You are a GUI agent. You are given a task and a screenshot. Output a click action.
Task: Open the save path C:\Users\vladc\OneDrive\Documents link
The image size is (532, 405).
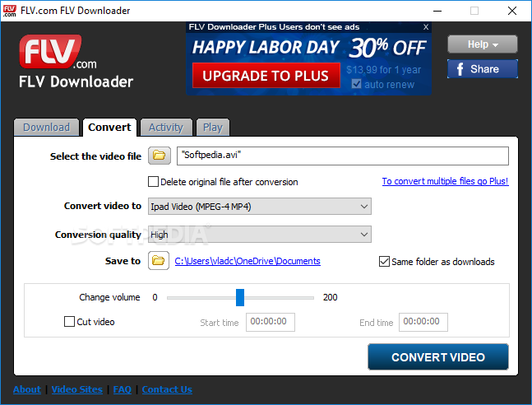click(x=247, y=261)
